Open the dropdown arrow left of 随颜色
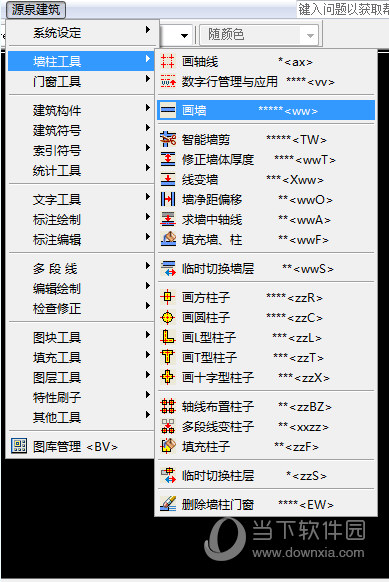 coord(184,36)
